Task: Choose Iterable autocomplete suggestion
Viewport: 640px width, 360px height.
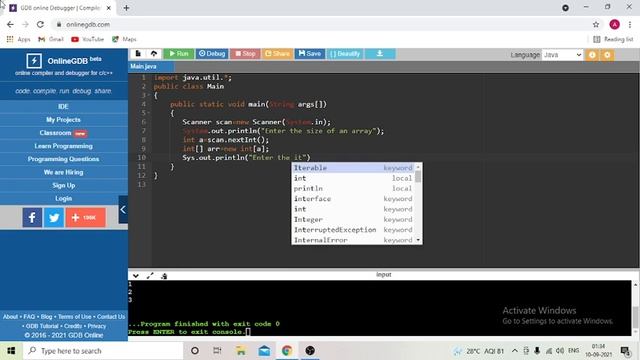Action: point(353,168)
